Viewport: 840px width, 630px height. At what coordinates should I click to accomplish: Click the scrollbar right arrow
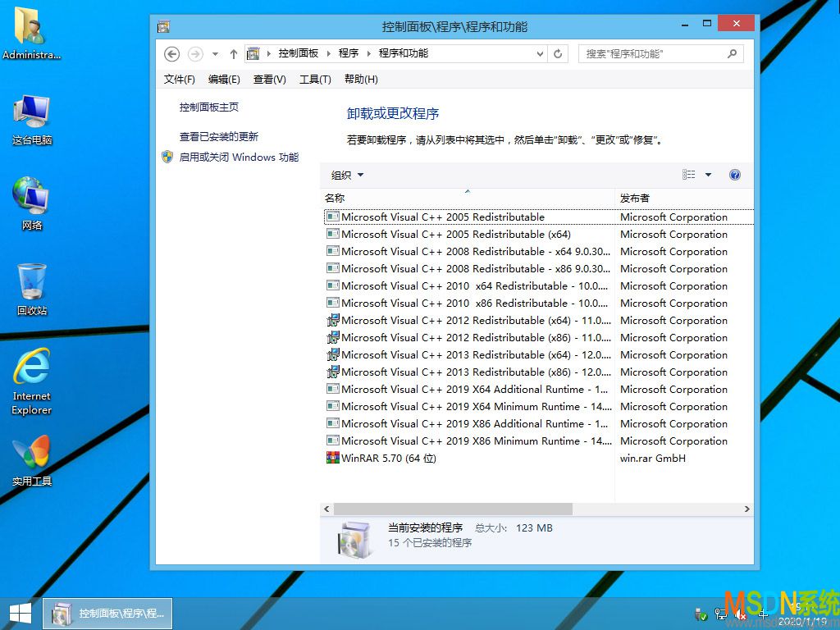click(x=746, y=509)
